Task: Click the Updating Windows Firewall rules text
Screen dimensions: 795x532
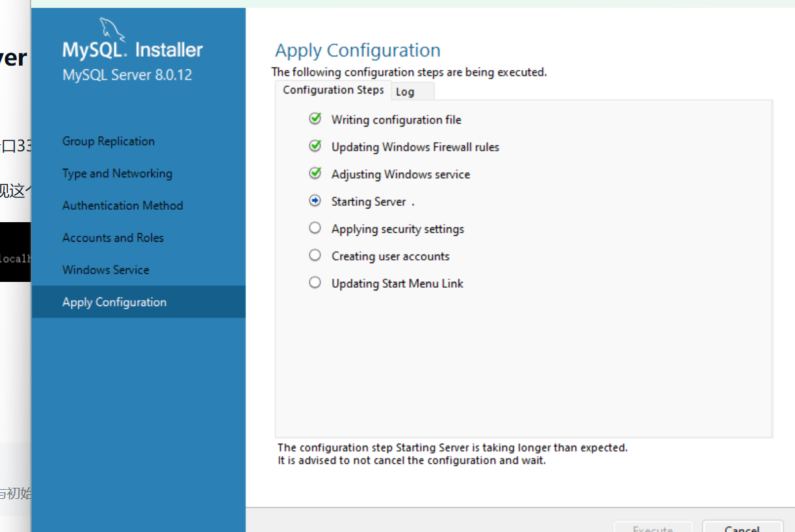Action: click(415, 147)
